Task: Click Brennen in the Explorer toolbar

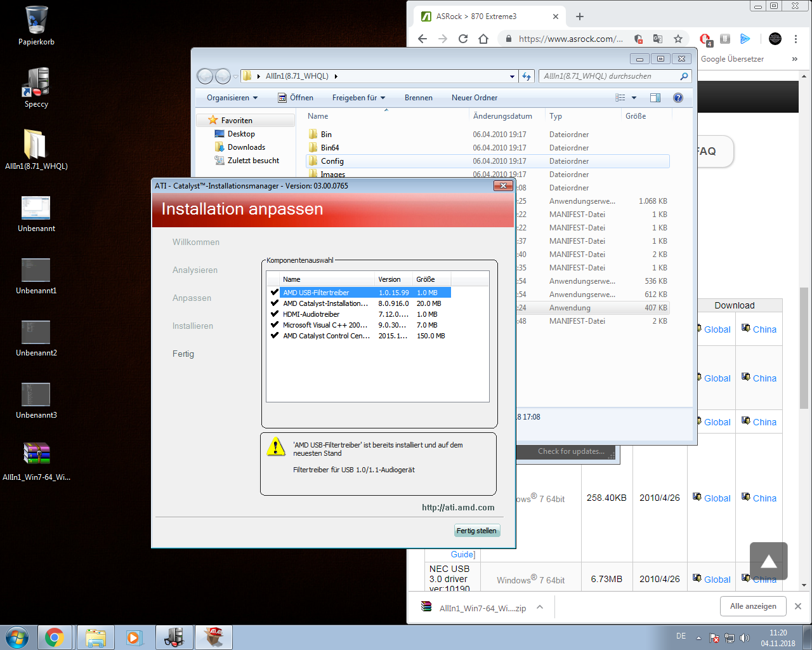Action: [419, 98]
